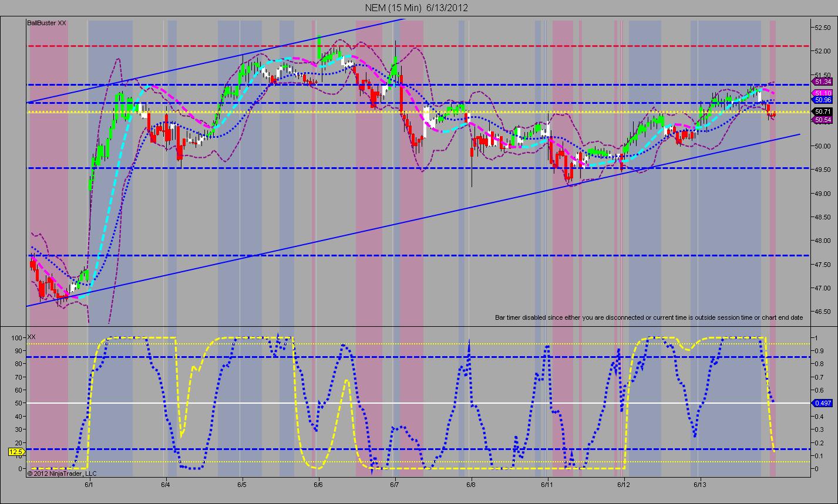Click the 52.50 price axis label
The image size is (838, 504).
(x=822, y=27)
